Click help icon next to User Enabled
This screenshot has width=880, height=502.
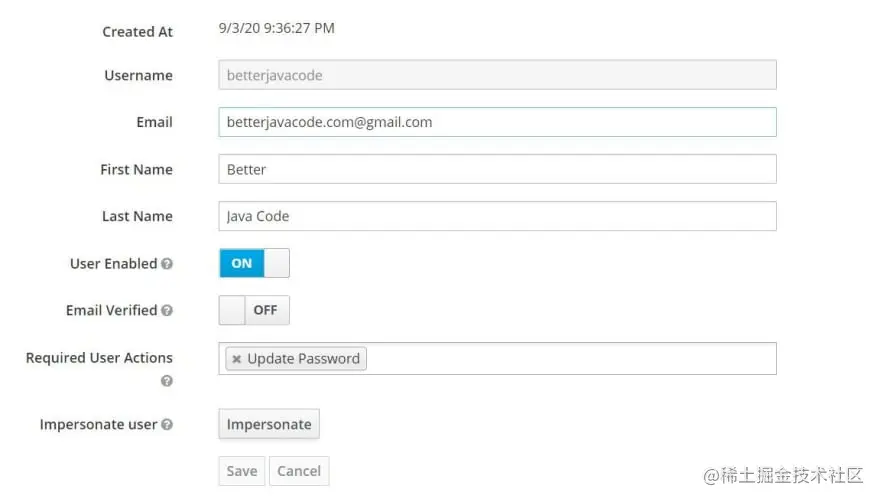(x=167, y=263)
